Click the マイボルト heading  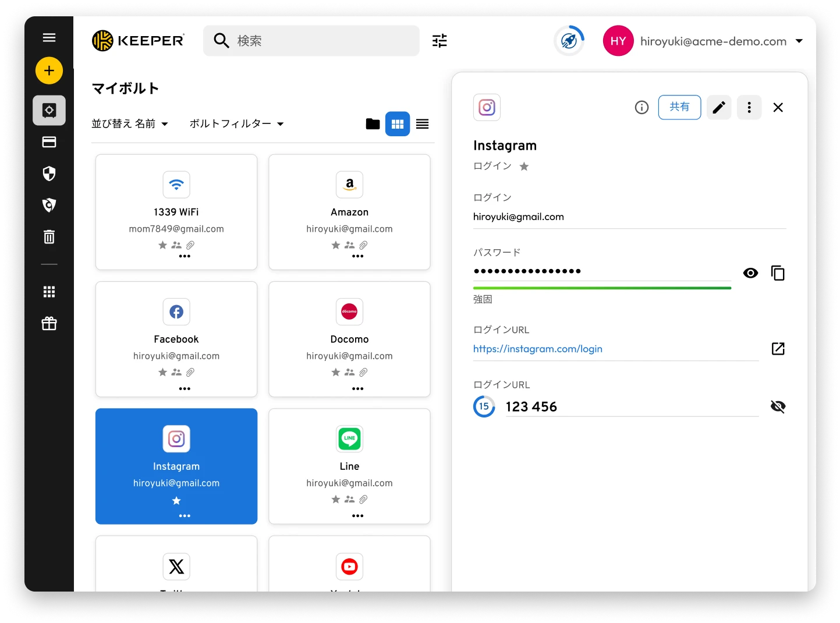point(125,89)
